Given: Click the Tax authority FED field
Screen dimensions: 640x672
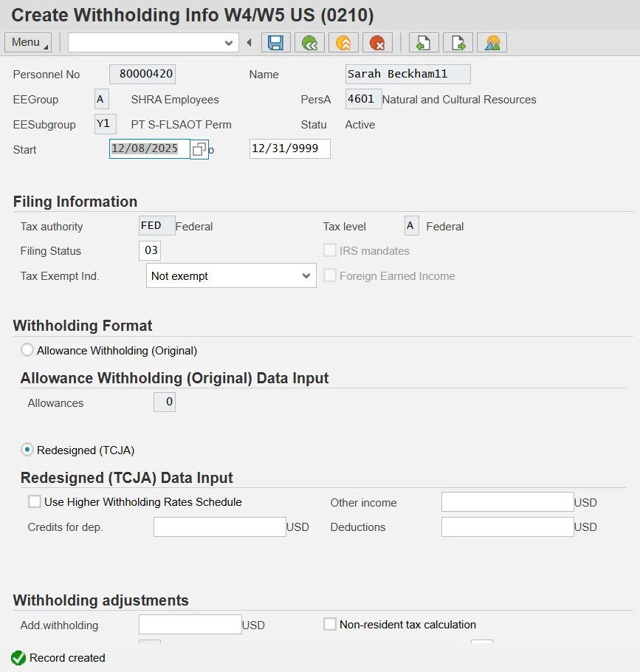Looking at the screenshot, I should [157, 226].
